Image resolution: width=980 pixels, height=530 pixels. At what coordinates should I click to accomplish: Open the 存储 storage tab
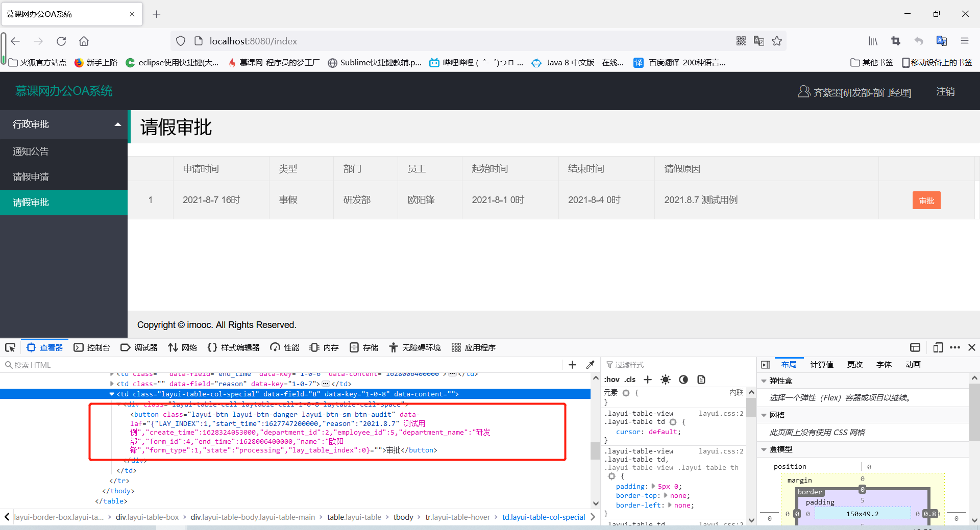364,347
